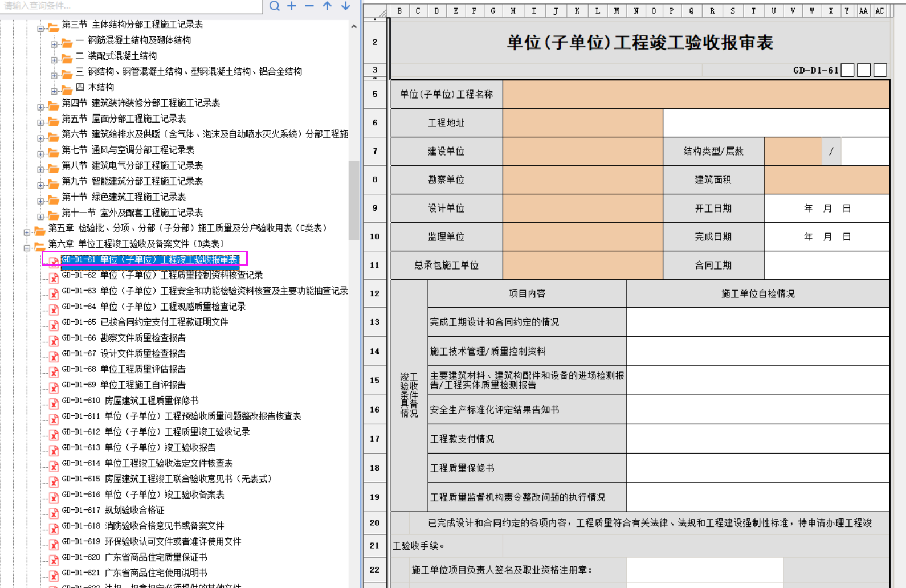Image resolution: width=906 pixels, height=588 pixels.
Task: Expand 第四节 建筑装饰装修分部工程施工记录表
Action: [40, 107]
